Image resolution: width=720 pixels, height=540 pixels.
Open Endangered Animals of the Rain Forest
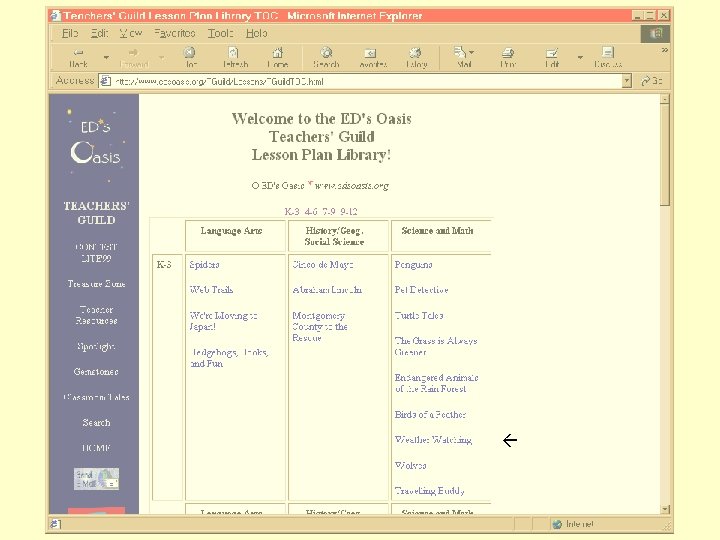click(436, 383)
